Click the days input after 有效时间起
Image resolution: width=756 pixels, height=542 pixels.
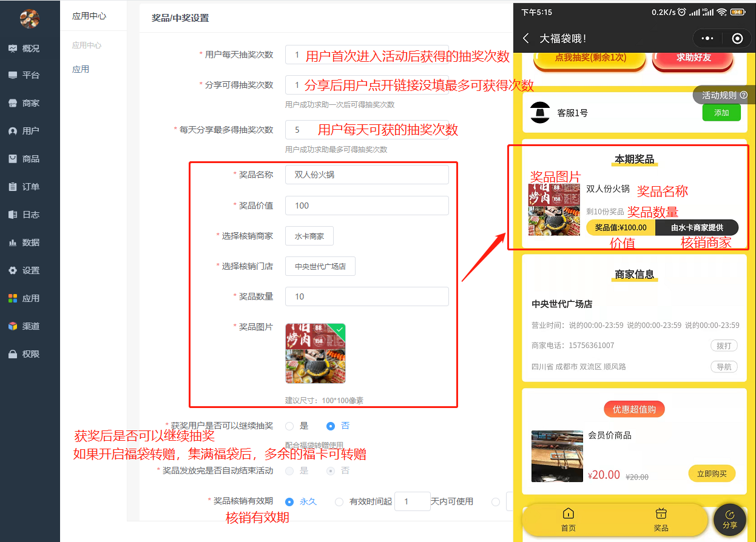tap(413, 501)
